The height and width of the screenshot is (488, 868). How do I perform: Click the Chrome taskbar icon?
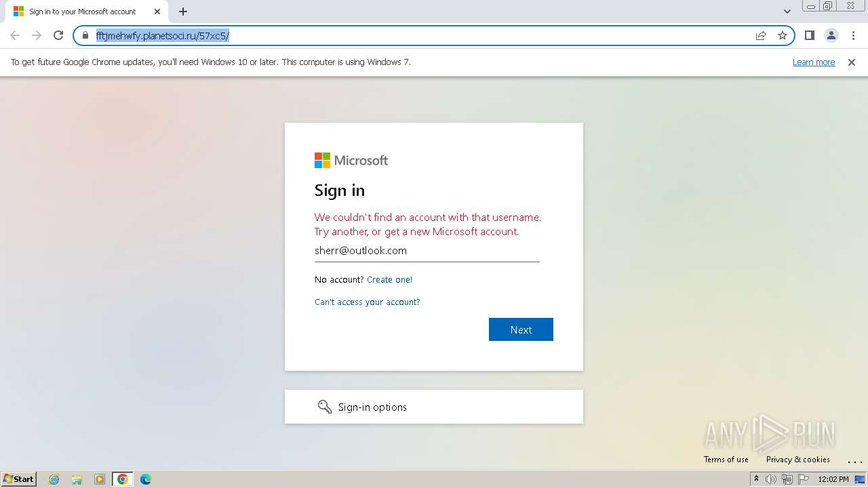123,479
